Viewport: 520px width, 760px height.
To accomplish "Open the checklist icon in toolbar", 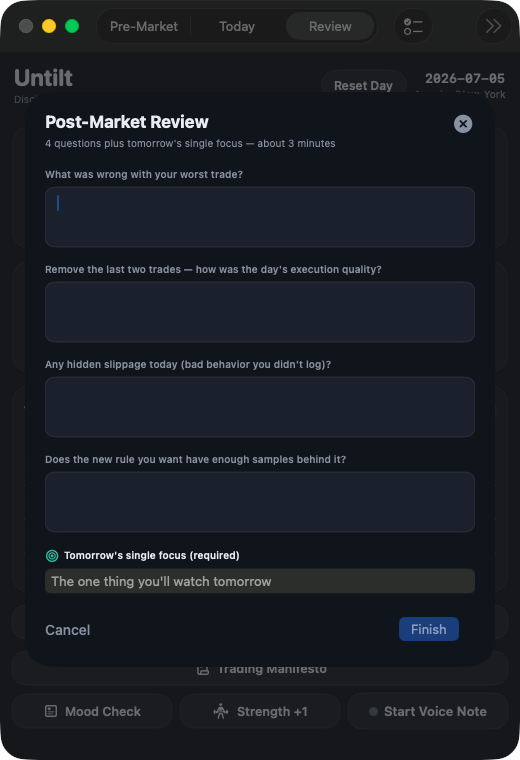I will (413, 26).
